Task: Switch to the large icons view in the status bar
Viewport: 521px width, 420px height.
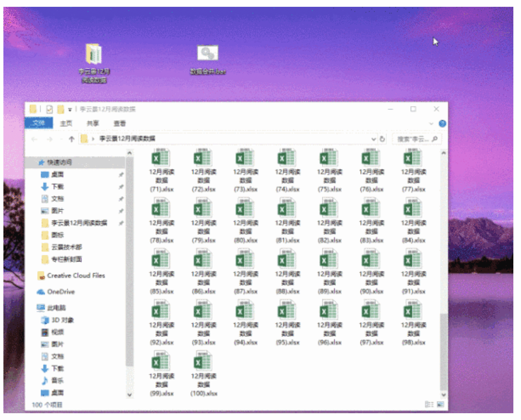Action: pos(440,404)
